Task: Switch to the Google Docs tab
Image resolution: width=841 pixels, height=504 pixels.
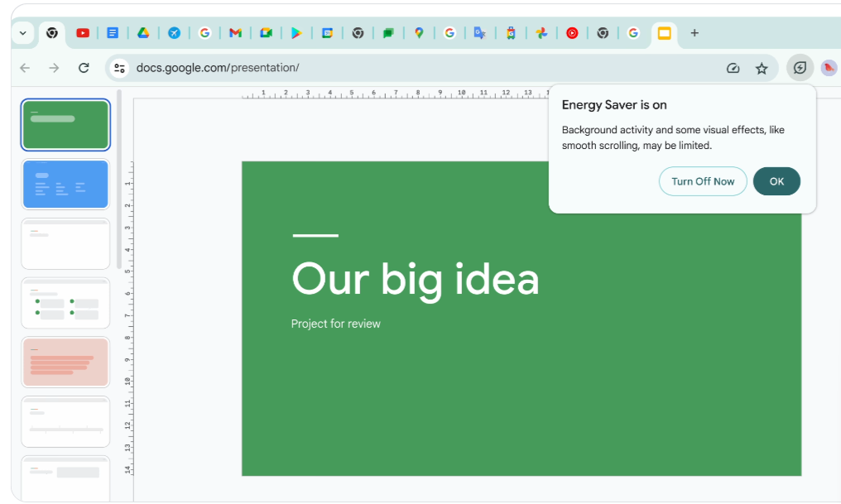Action: tap(113, 33)
